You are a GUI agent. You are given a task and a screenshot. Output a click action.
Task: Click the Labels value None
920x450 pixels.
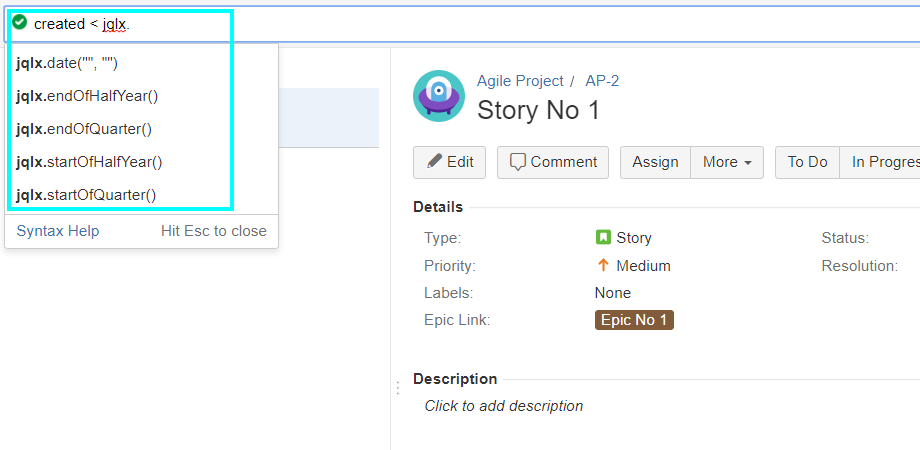point(613,293)
